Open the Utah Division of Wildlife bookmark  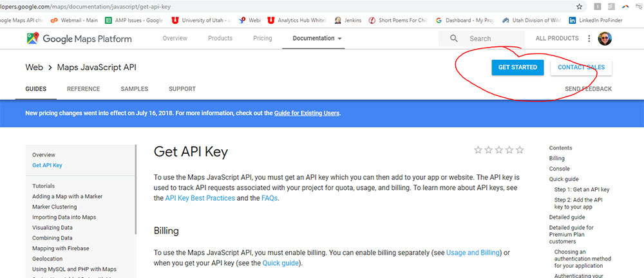click(531, 20)
